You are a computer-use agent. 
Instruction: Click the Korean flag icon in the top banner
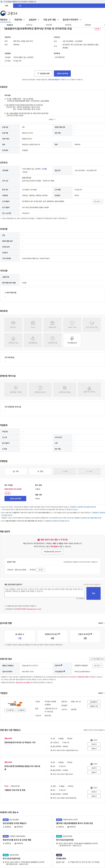coord(1,2)
